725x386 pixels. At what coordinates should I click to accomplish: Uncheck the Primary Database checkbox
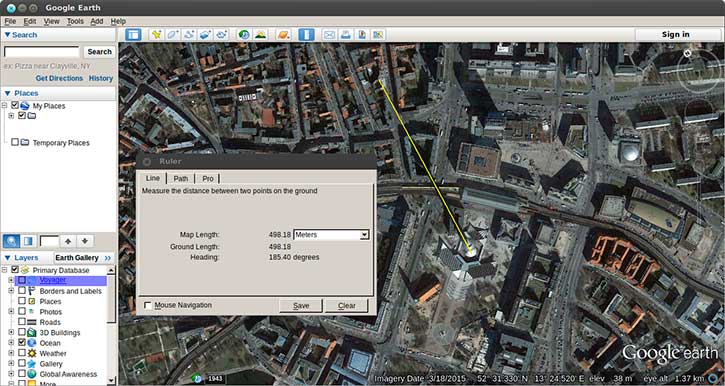click(15, 270)
